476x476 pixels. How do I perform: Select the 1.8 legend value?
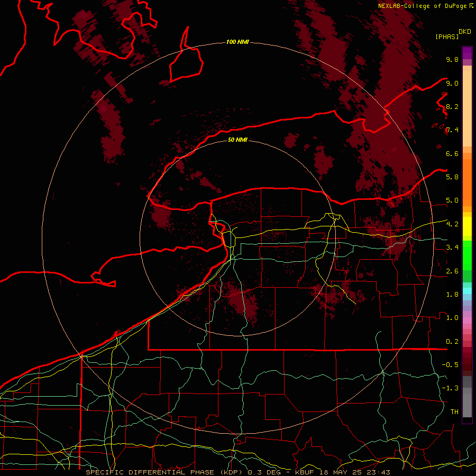coord(452,295)
